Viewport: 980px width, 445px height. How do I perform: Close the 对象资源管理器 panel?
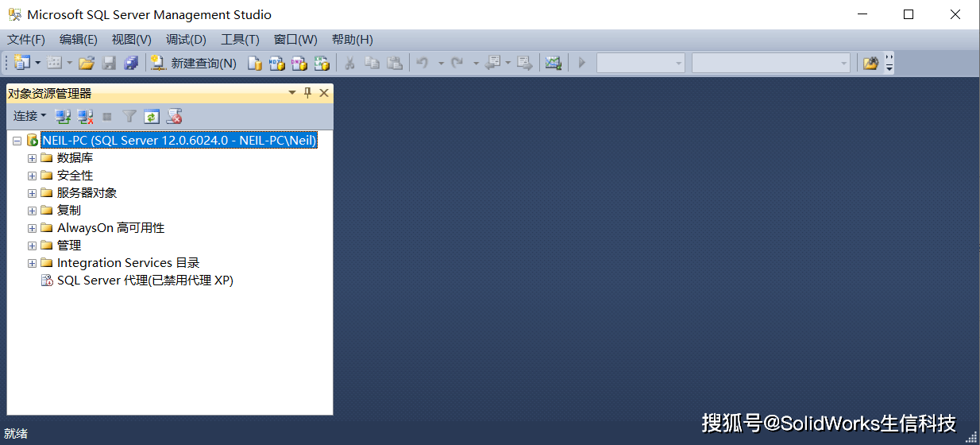click(324, 93)
